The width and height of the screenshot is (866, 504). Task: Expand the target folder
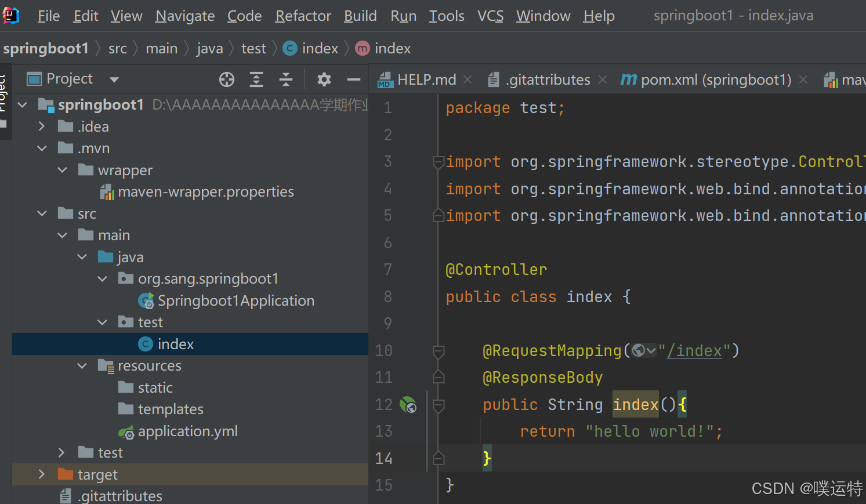point(41,474)
